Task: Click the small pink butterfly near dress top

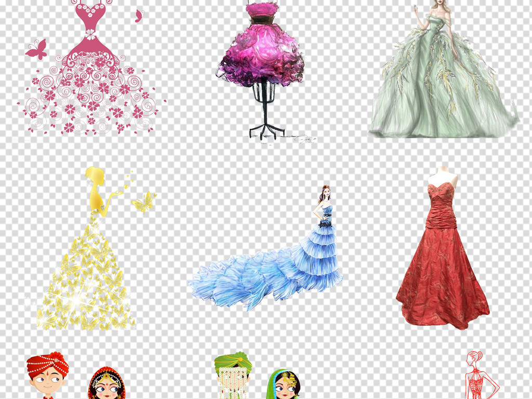Action: [139, 16]
